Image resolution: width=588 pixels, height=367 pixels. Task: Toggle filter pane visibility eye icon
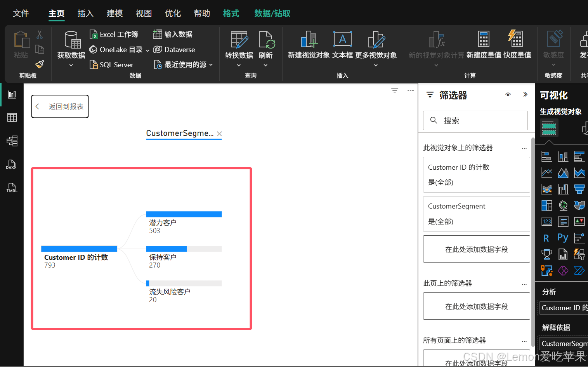tap(508, 95)
